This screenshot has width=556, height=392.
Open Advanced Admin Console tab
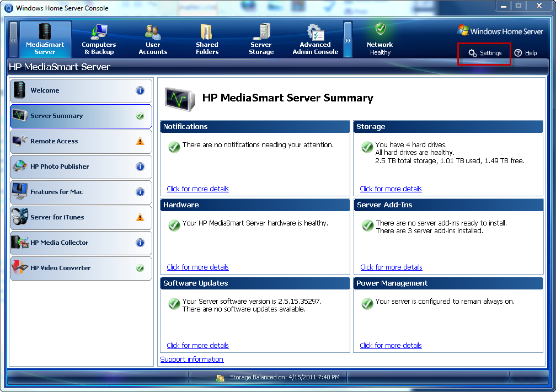pyautogui.click(x=316, y=39)
